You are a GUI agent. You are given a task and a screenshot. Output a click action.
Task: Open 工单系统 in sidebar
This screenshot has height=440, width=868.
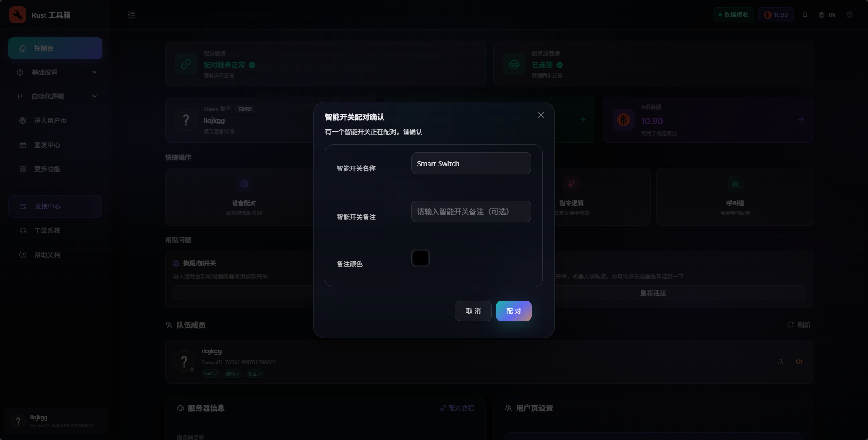point(55,231)
